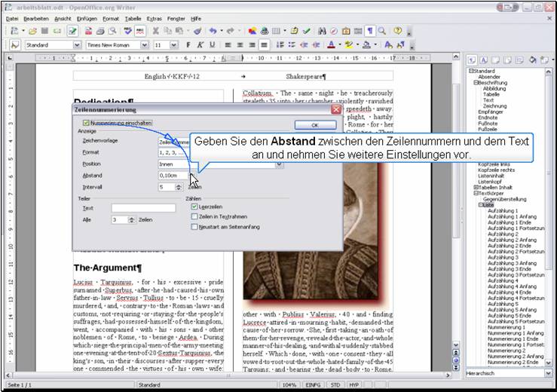Open the font name dropdown Times New Roman
557x392 pixels.
145,45
